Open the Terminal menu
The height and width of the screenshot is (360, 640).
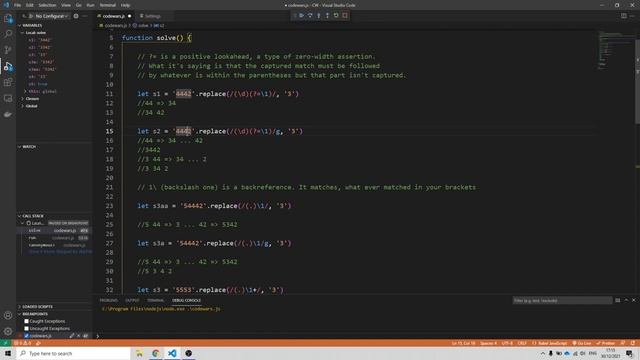108,5
